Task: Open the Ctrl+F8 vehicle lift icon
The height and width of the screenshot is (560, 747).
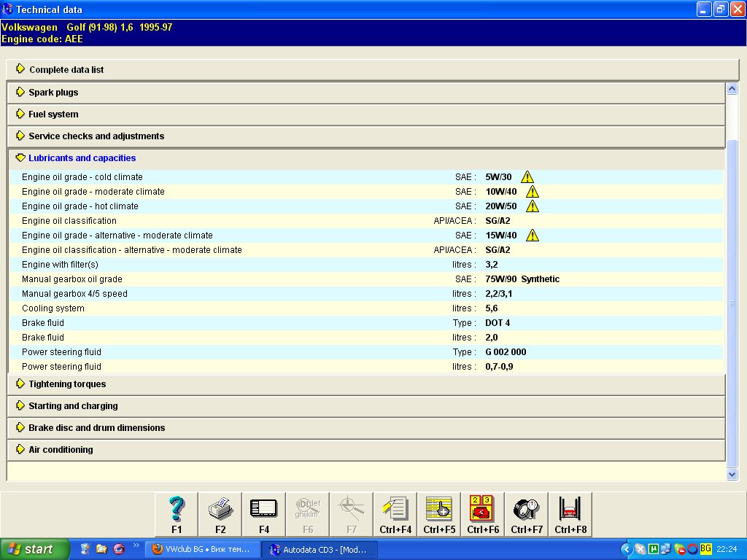Action: 570,514
